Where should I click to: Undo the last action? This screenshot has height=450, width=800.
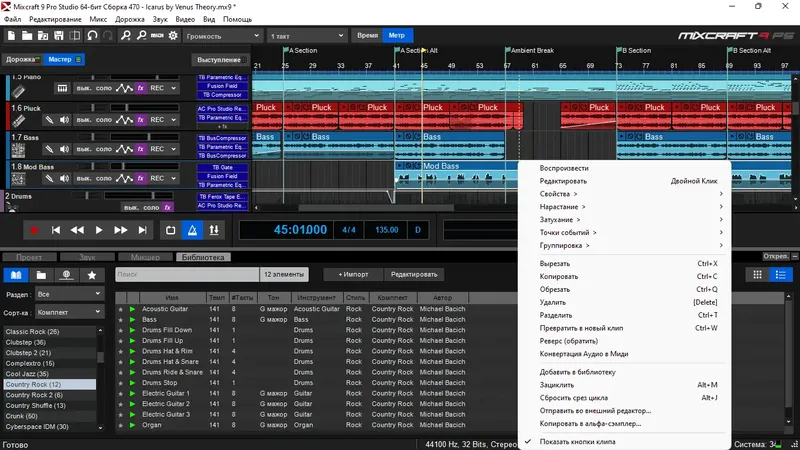92,36
